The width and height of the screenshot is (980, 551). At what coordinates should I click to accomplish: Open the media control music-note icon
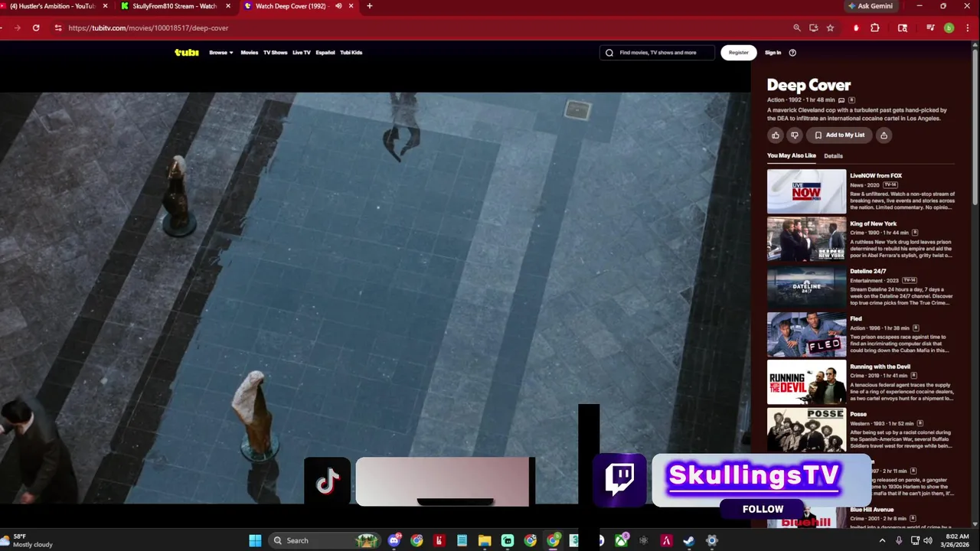coord(930,28)
